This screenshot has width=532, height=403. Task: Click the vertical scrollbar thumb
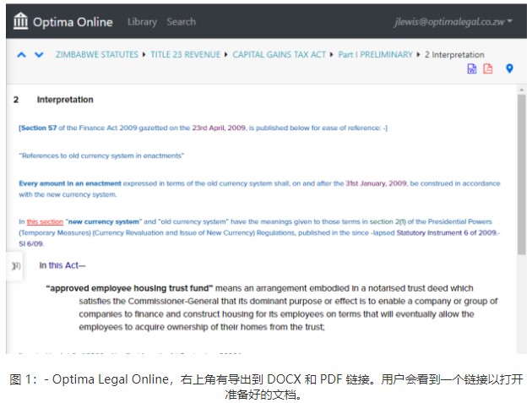(522, 175)
